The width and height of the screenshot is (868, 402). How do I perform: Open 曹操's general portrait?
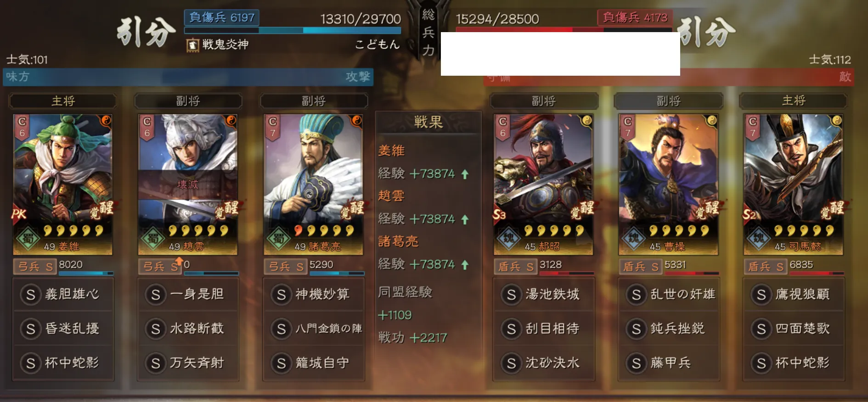coord(668,184)
